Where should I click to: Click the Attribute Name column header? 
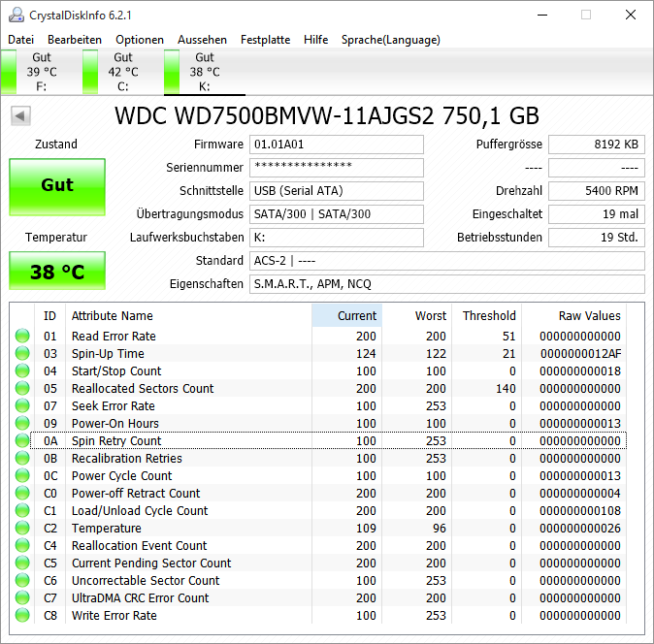tap(188, 315)
